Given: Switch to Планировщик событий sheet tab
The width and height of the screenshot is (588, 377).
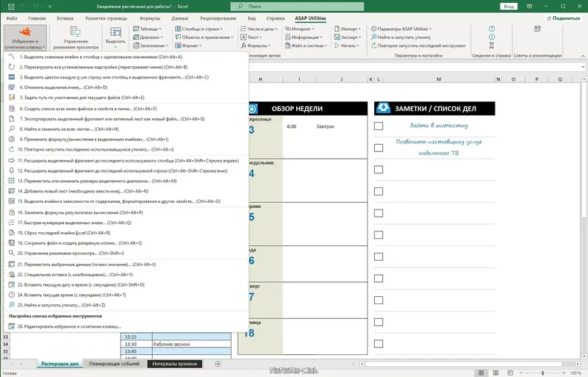Looking at the screenshot, I should point(114,364).
